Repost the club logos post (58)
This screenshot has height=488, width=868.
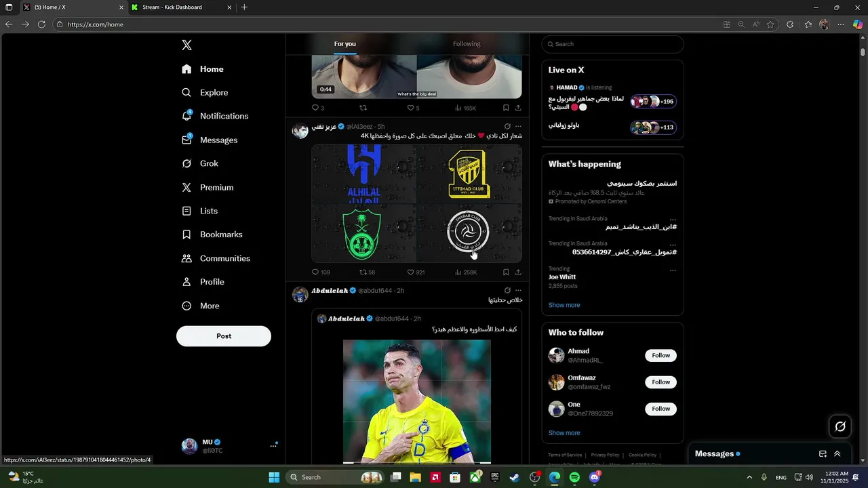pos(367,272)
